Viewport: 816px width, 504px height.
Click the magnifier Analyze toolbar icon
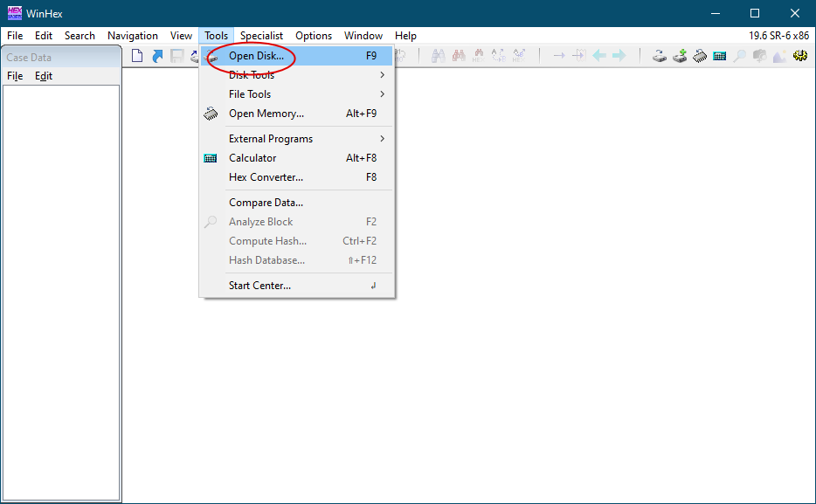(x=739, y=56)
